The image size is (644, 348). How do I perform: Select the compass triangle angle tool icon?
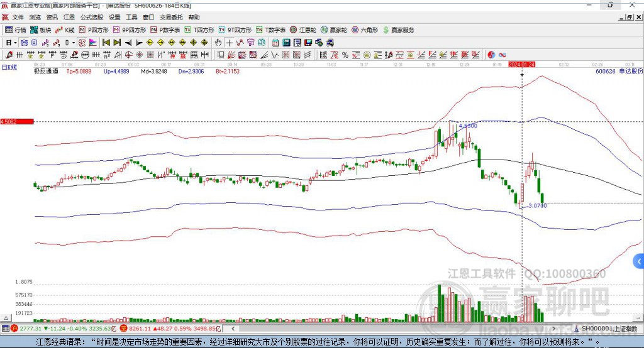118,55
